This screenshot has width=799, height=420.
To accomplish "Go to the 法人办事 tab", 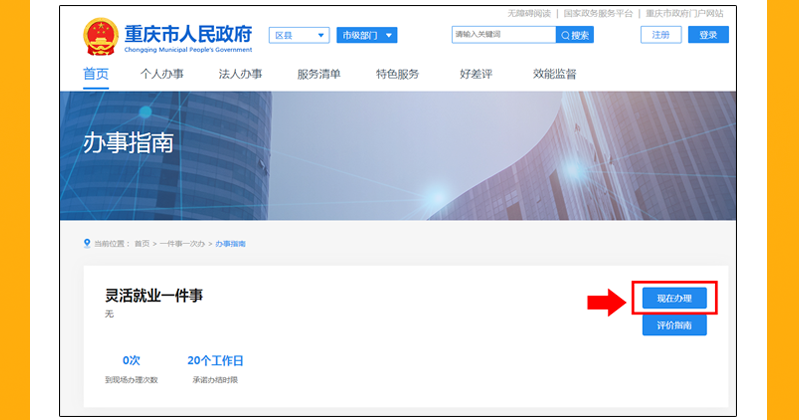I will (240, 74).
